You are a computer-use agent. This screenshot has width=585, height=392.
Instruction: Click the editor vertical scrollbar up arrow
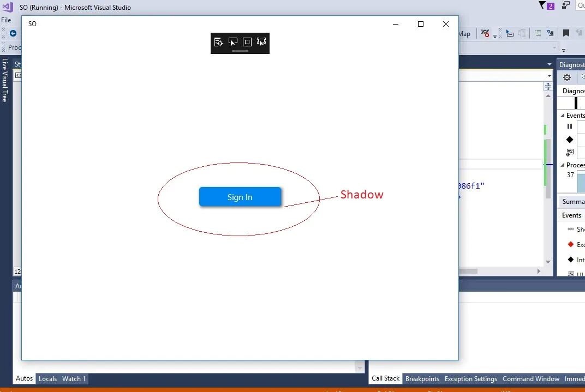548,96
